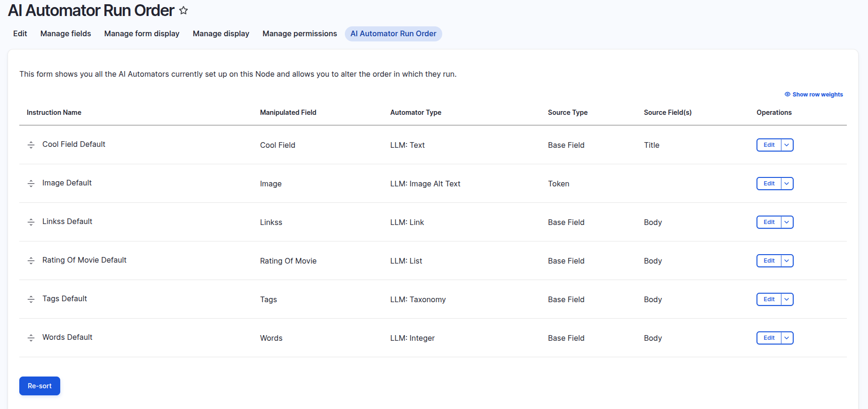Click the star shortcut icon beside the title
This screenshot has height=409, width=868.
[x=183, y=10]
